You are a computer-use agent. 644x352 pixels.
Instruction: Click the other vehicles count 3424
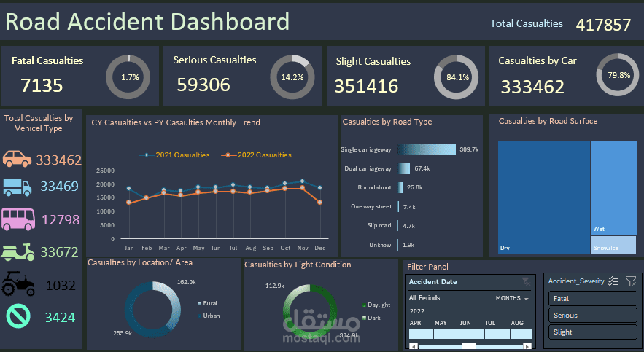point(60,318)
